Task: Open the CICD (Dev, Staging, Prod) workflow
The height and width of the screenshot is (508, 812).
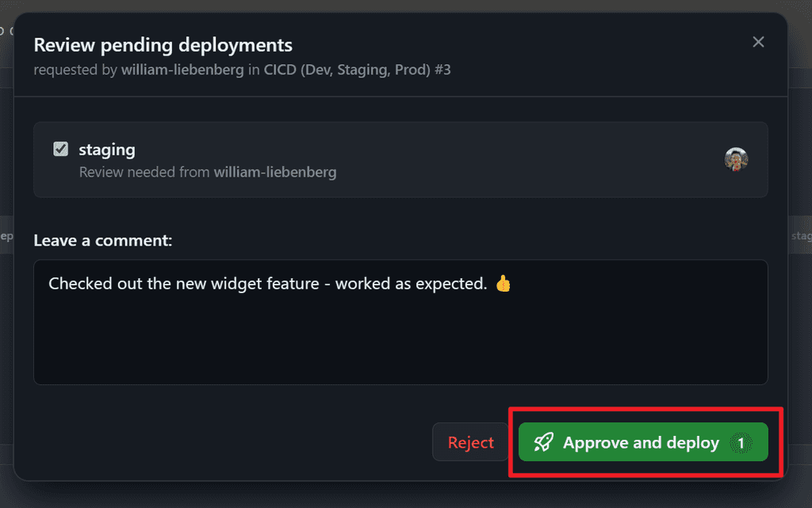Action: click(349, 70)
